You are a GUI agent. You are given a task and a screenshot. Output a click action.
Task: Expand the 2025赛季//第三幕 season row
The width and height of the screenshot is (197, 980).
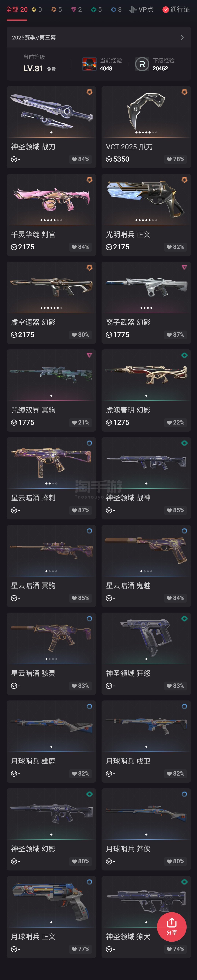98,38
